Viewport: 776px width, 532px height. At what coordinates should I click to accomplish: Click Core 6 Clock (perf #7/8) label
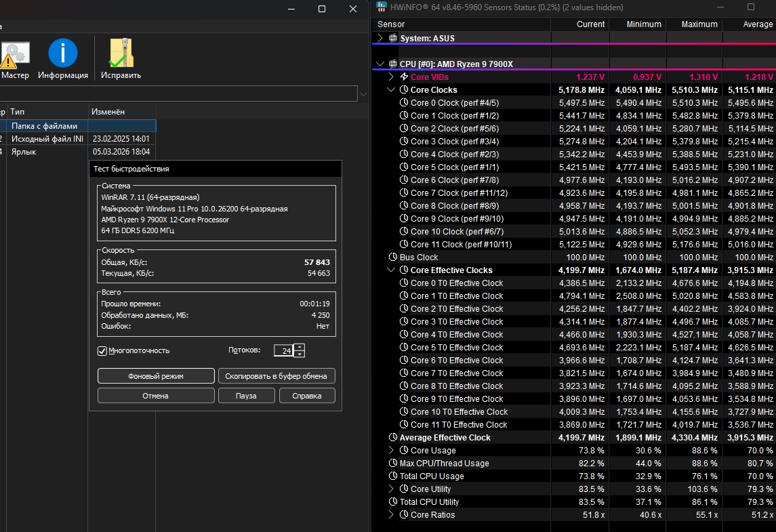tap(454, 180)
